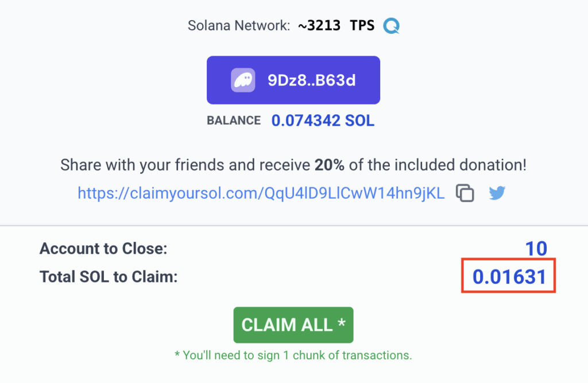Click the BALANCE label text
Image resolution: width=588 pixels, height=383 pixels.
tap(234, 121)
